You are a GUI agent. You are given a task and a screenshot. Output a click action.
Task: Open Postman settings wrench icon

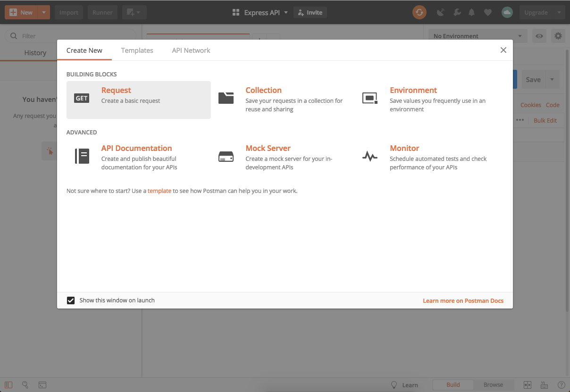(457, 12)
